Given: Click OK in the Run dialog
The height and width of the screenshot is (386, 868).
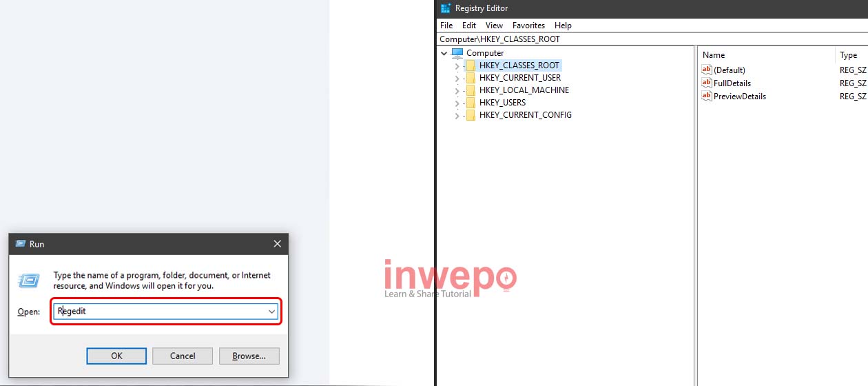Looking at the screenshot, I should click(116, 356).
